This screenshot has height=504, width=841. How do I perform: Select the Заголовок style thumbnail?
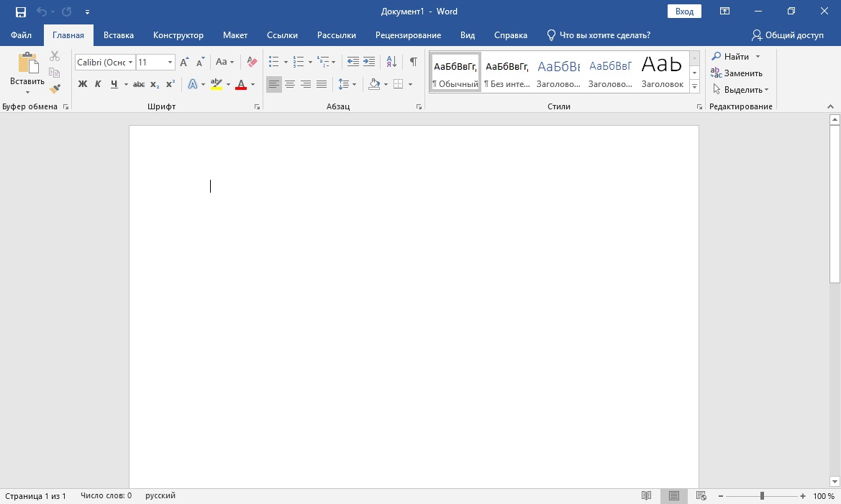click(x=662, y=73)
